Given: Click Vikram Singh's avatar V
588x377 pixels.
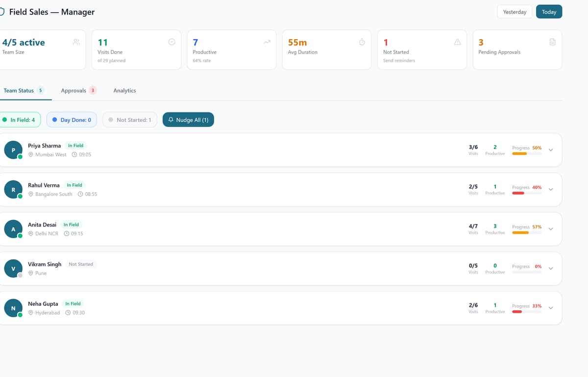Looking at the screenshot, I should click(x=13, y=269).
